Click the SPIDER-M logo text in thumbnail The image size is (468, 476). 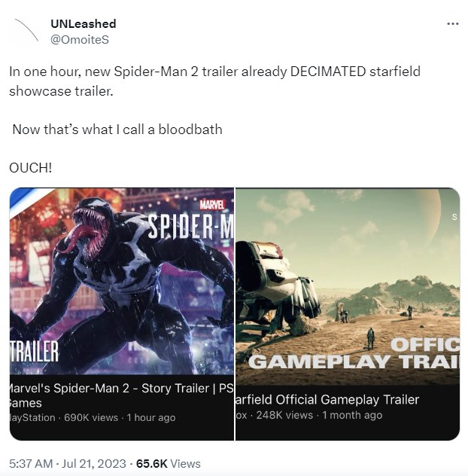pyautogui.click(x=191, y=227)
